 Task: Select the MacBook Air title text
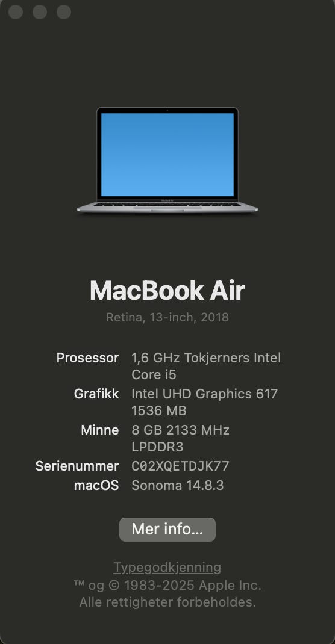[x=167, y=291]
